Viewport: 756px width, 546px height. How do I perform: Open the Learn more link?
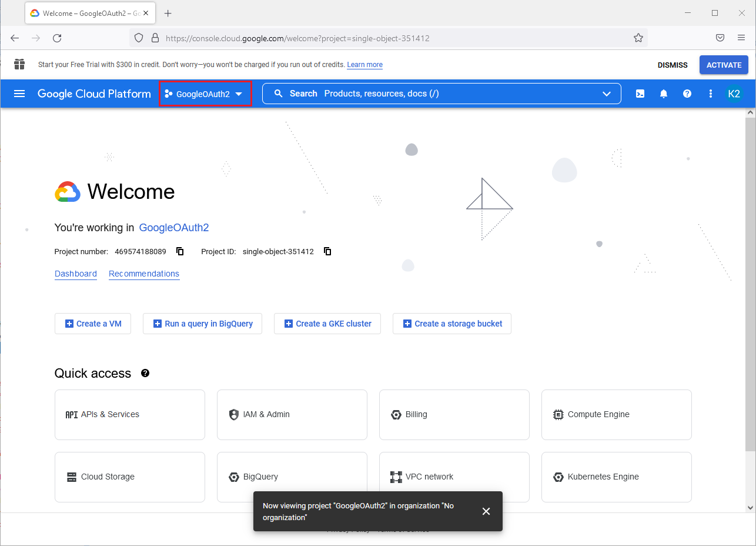pyautogui.click(x=364, y=65)
